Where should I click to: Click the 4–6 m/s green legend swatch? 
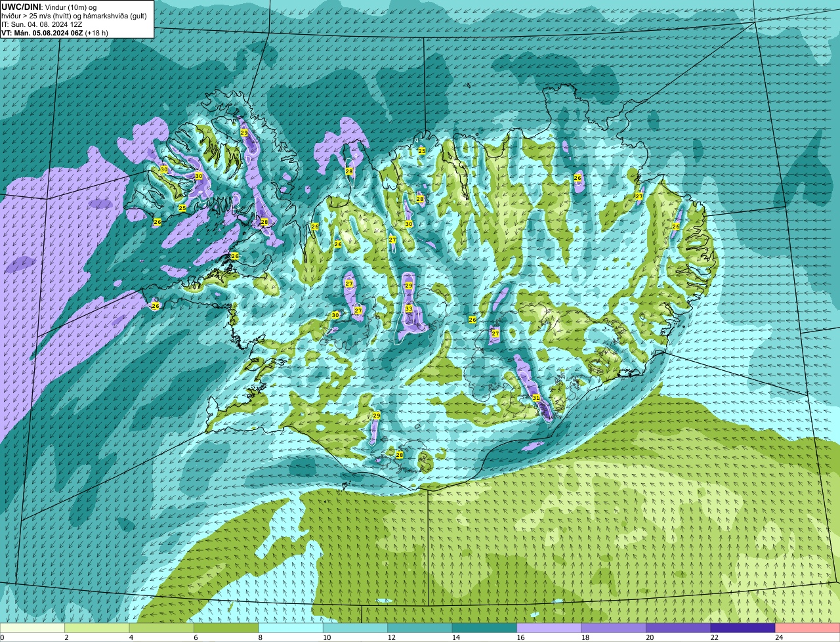coord(161,628)
